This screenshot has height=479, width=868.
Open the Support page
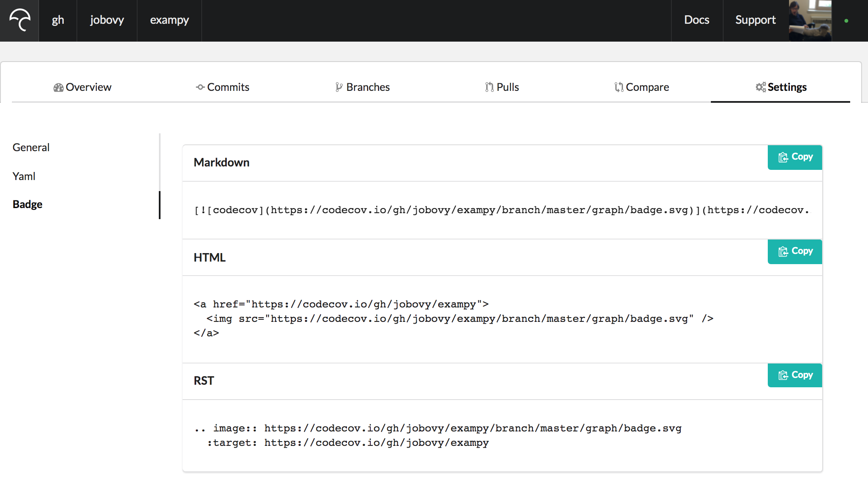point(755,20)
